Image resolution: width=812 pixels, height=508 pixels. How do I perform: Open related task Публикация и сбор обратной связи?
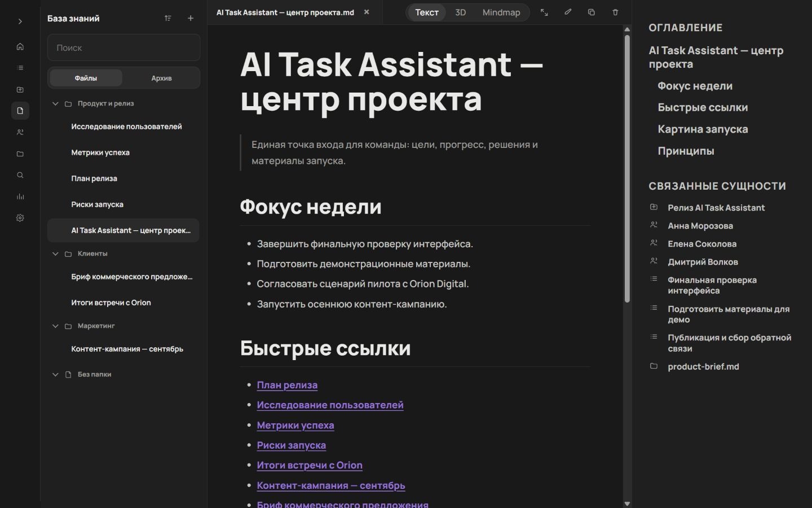(729, 343)
